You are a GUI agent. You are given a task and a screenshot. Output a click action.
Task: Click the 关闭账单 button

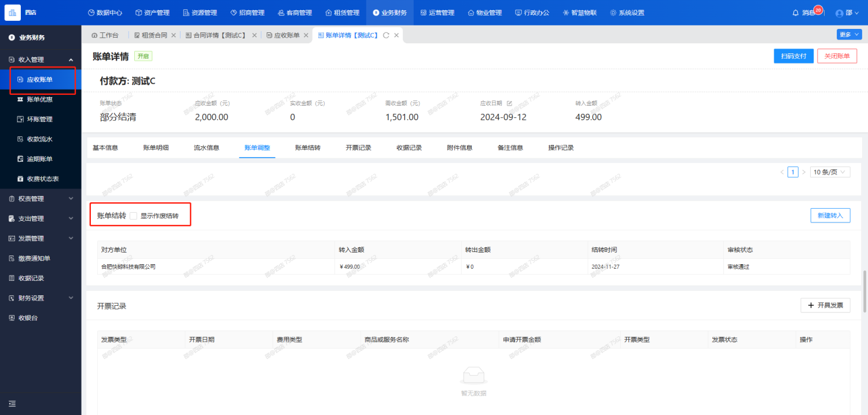click(837, 56)
